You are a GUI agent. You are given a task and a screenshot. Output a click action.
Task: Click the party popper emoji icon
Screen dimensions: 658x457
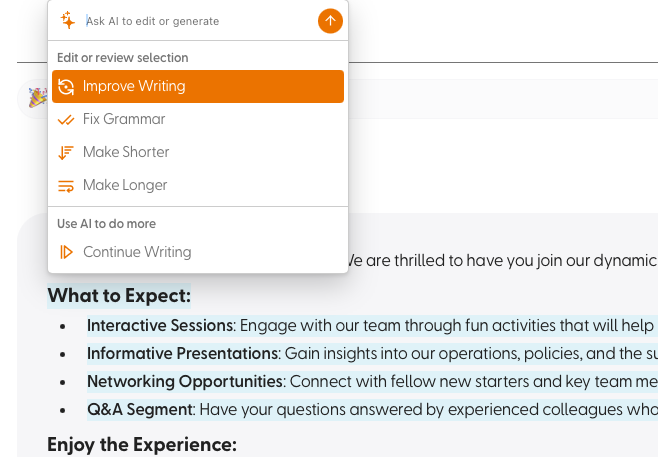tap(37, 97)
